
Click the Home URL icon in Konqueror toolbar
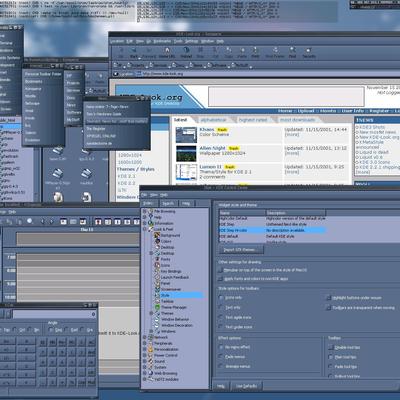(x=167, y=50)
